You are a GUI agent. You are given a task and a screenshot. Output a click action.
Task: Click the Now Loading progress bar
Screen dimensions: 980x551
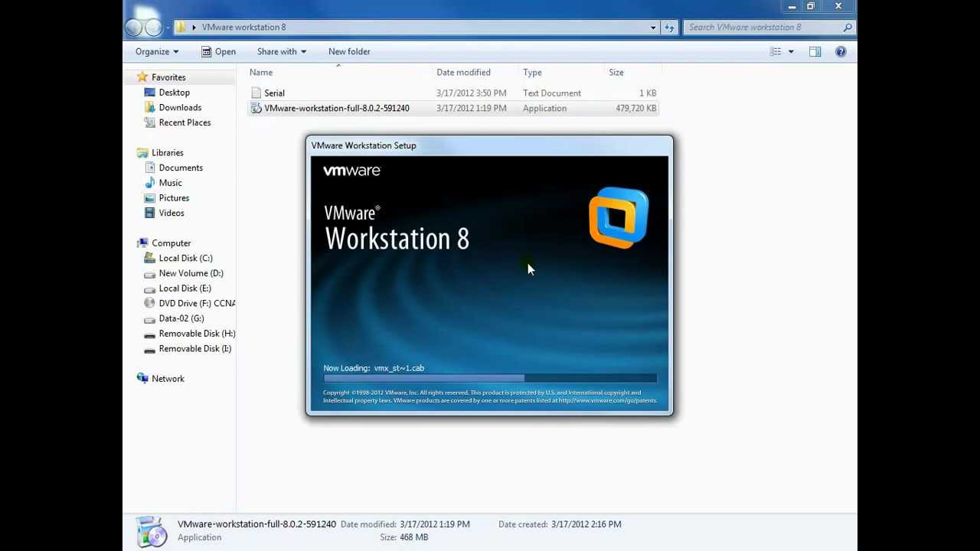click(490, 378)
